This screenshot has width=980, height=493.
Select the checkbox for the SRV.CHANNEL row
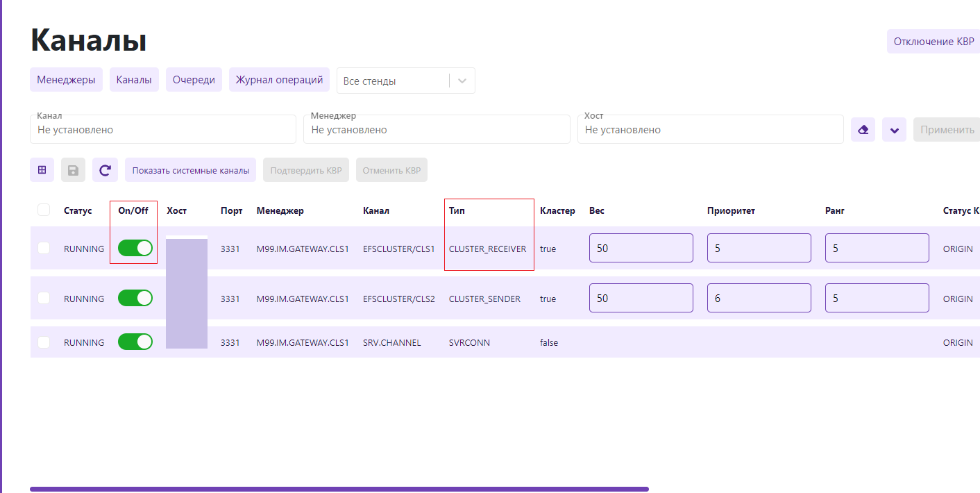click(x=44, y=342)
